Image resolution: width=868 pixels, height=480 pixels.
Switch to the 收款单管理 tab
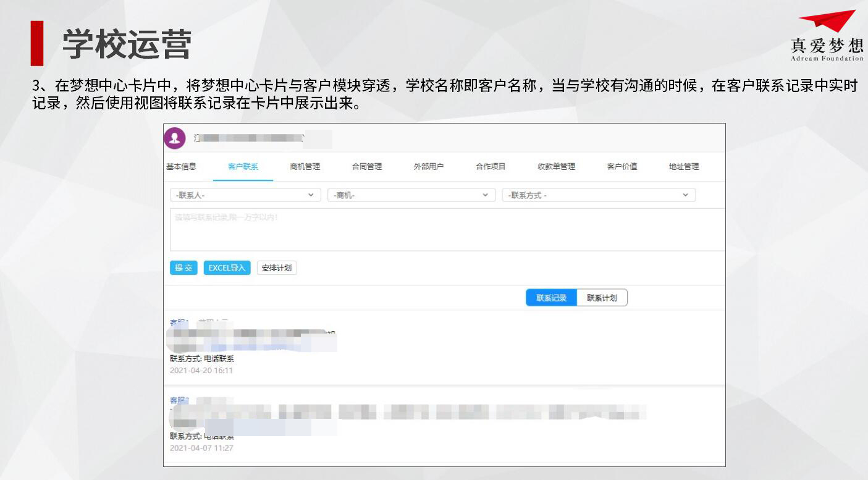tap(557, 167)
